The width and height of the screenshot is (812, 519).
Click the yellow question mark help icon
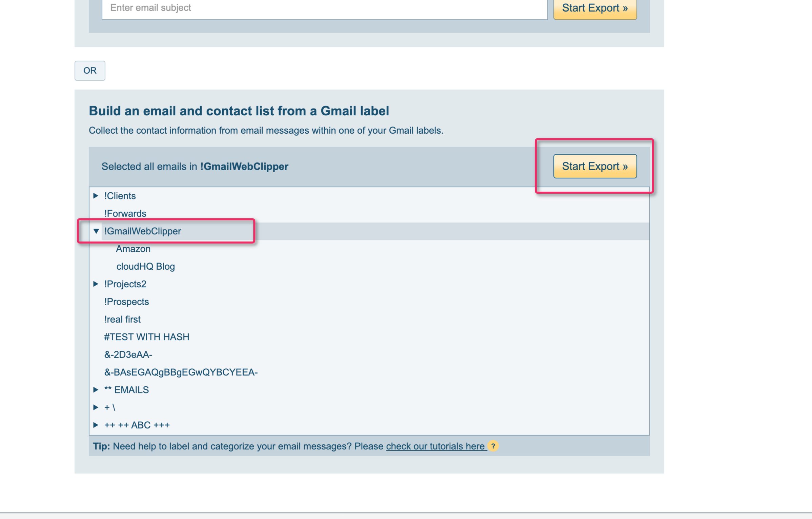pos(493,446)
